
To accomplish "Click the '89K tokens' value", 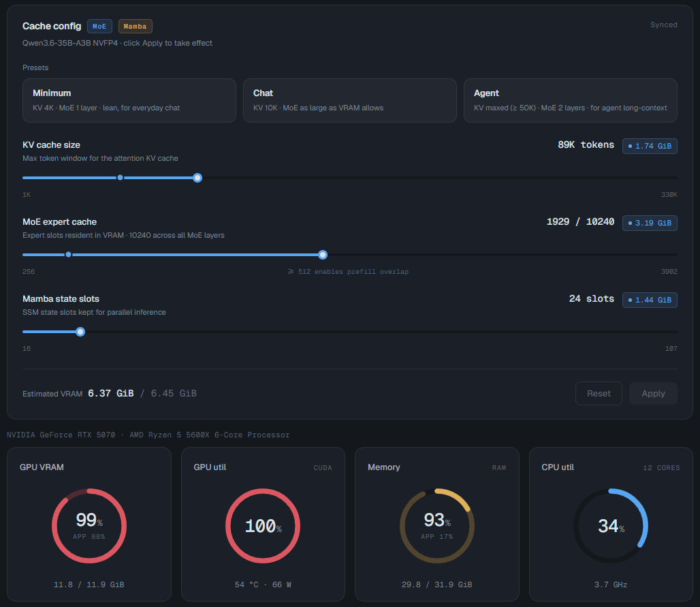I will click(x=586, y=144).
